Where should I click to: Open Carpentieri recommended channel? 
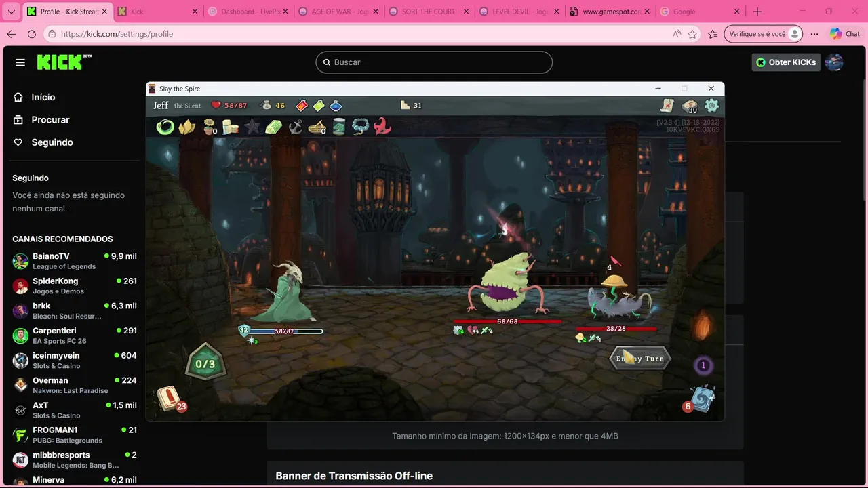click(x=75, y=335)
